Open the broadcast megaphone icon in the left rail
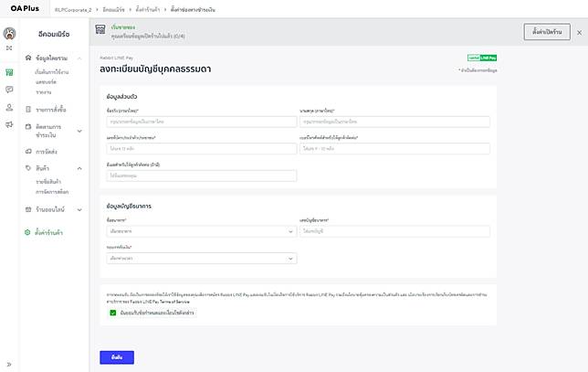The height and width of the screenshot is (372, 588). pos(9,124)
